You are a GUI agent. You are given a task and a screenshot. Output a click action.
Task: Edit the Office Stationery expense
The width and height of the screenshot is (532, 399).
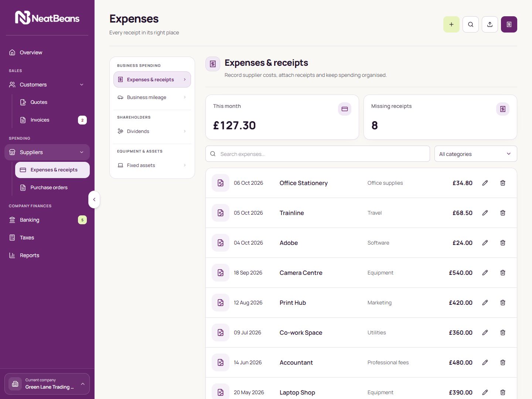485,183
